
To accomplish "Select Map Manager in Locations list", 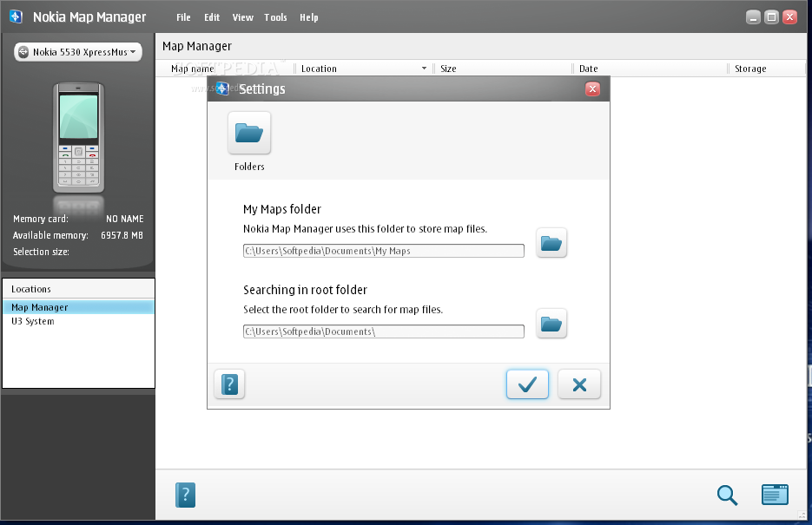I will click(x=78, y=307).
